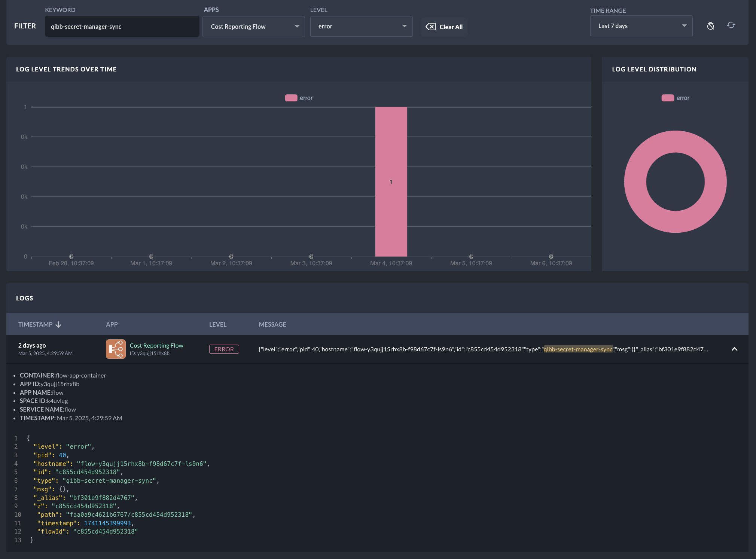
Task: Click the timestamp sort arrow icon
Action: click(58, 324)
